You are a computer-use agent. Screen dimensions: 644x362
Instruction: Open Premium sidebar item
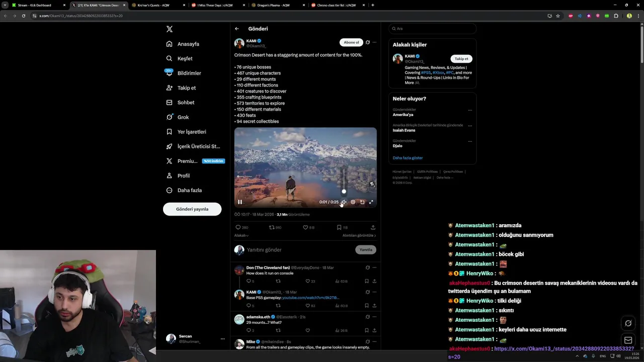(195, 161)
